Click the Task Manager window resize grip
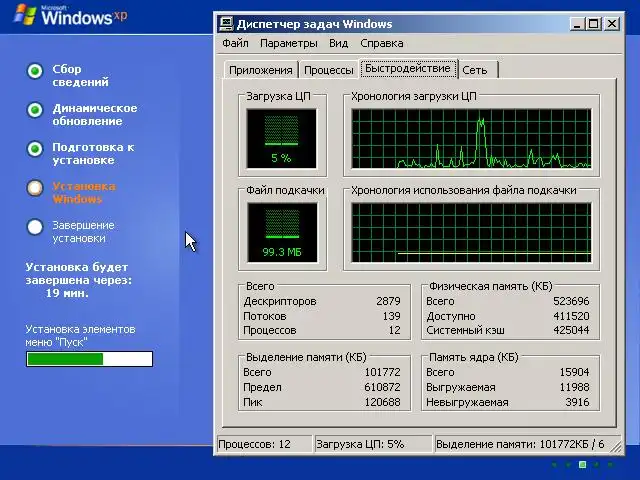 coord(617,447)
